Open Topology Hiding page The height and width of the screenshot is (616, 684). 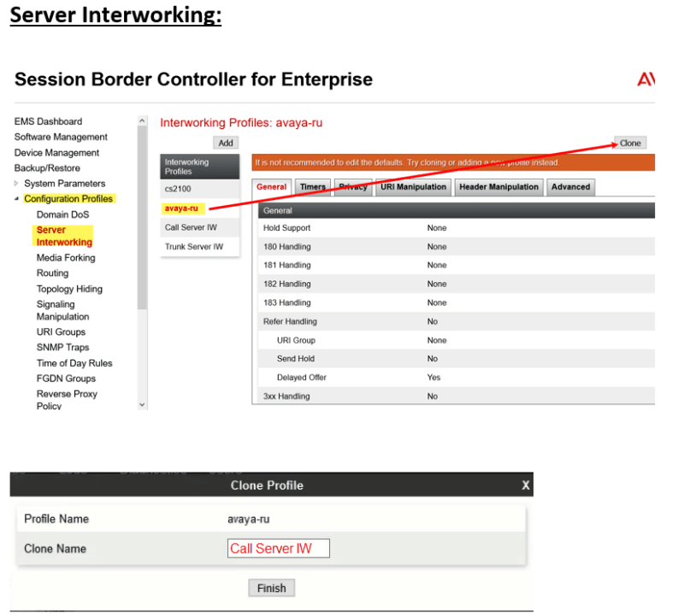tap(69, 289)
